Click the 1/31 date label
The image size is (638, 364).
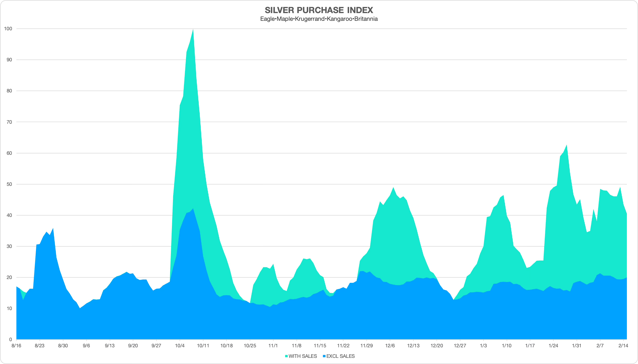577,346
